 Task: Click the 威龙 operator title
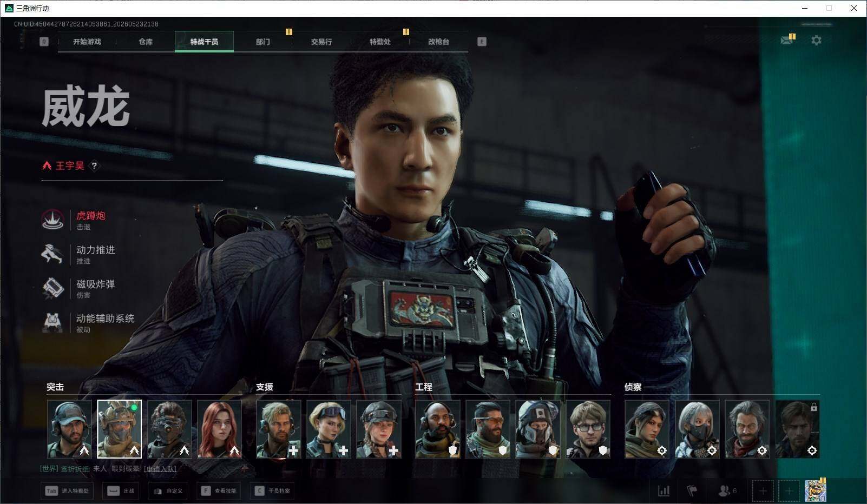[x=86, y=108]
